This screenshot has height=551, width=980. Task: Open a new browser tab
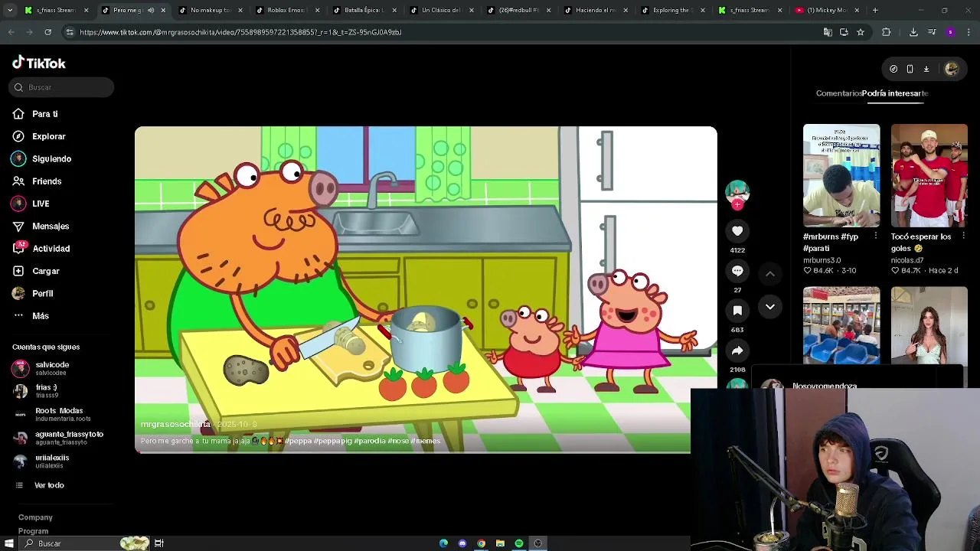pos(875,10)
